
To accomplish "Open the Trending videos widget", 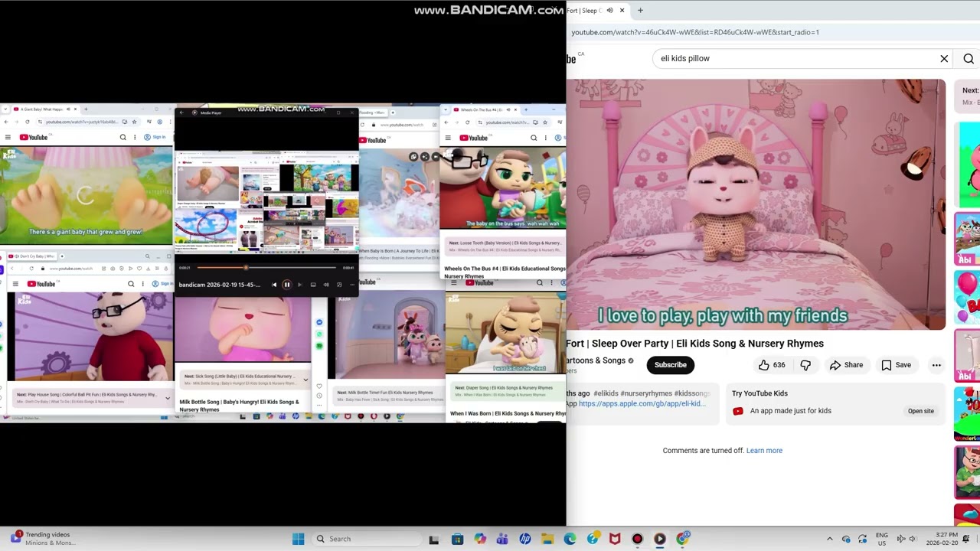I will [x=42, y=539].
